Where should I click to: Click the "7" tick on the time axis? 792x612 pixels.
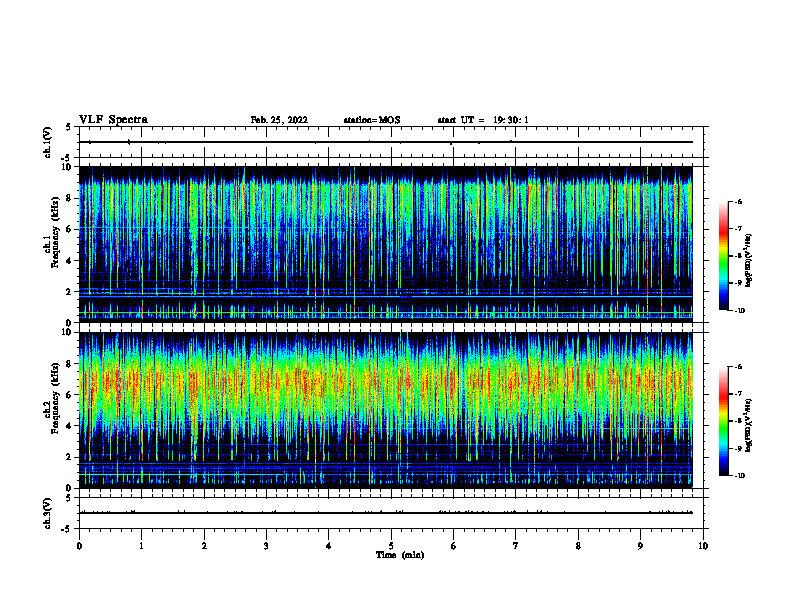coord(516,546)
